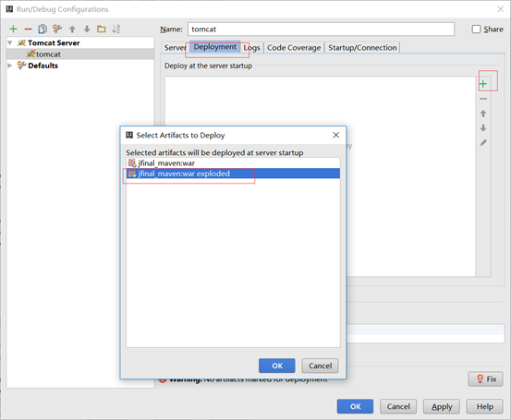Move configuration up arrow in left toolbar
The width and height of the screenshot is (511, 420).
72,30
